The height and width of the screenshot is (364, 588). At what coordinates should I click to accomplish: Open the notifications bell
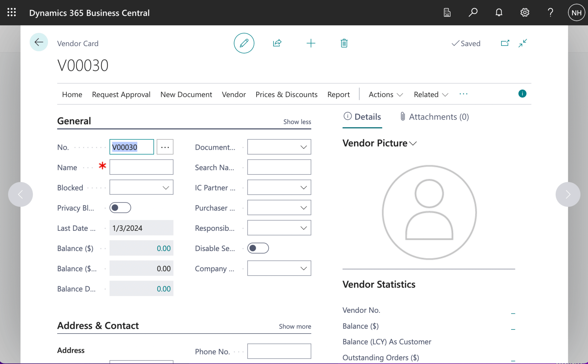pyautogui.click(x=499, y=12)
